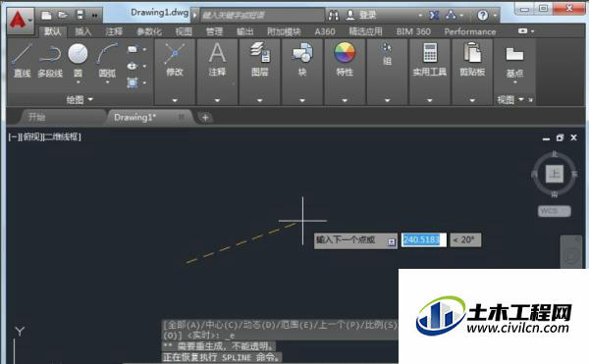
Task: Click the A360 triangle icon
Action: [x=451, y=16]
